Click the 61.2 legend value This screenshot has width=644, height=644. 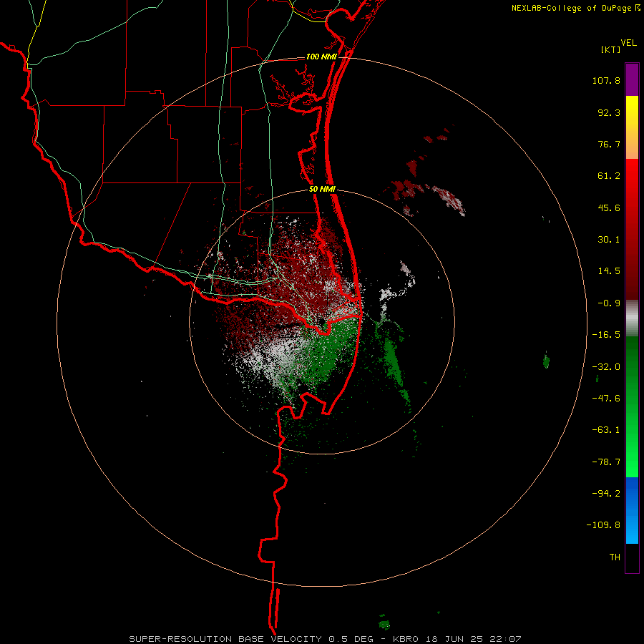609,176
